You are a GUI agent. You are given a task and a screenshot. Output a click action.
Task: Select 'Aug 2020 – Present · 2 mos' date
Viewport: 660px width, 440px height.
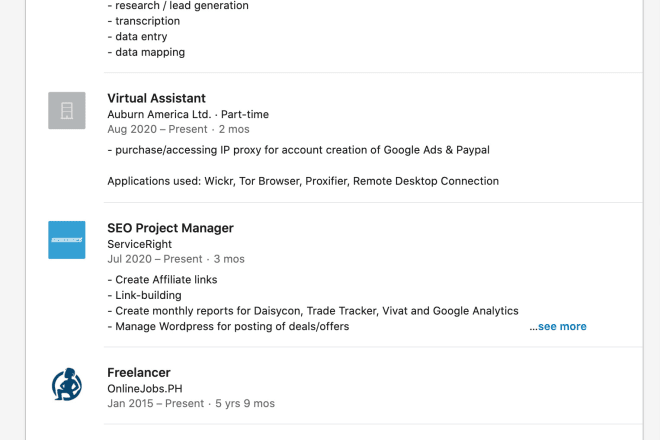[x=178, y=129]
